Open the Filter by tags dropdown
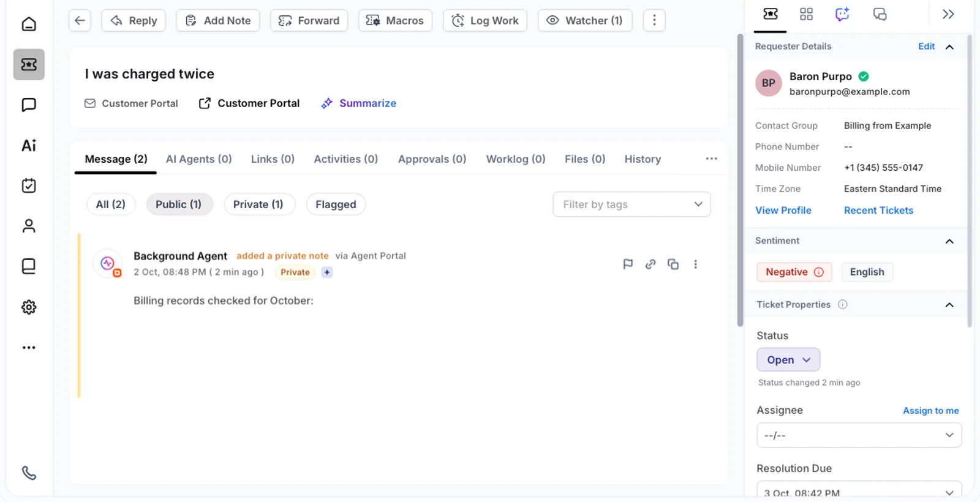This screenshot has height=502, width=980. [631, 204]
